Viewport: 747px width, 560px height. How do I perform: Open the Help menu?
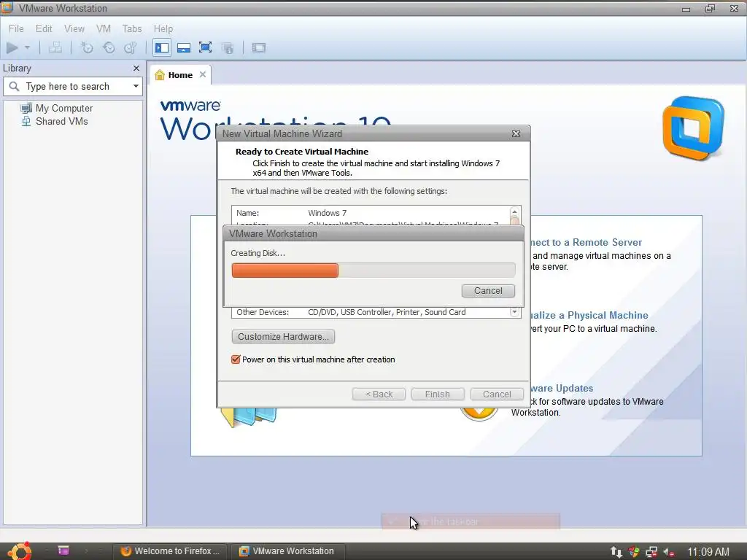click(163, 28)
